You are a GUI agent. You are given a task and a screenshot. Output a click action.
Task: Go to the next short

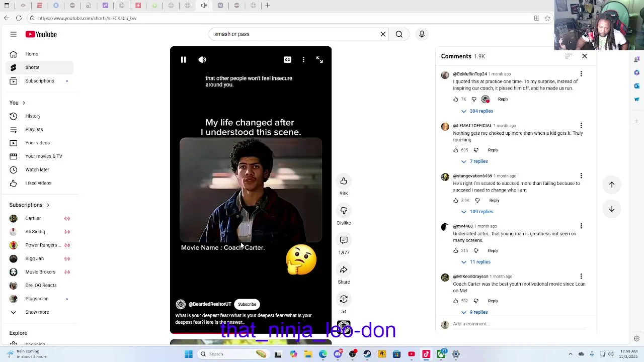click(x=612, y=209)
